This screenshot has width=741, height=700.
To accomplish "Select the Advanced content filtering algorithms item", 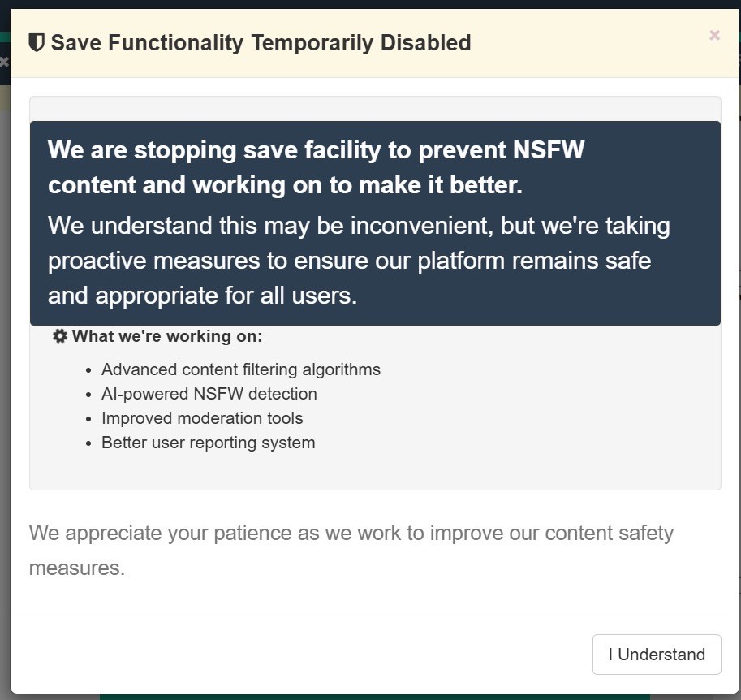I will (240, 369).
